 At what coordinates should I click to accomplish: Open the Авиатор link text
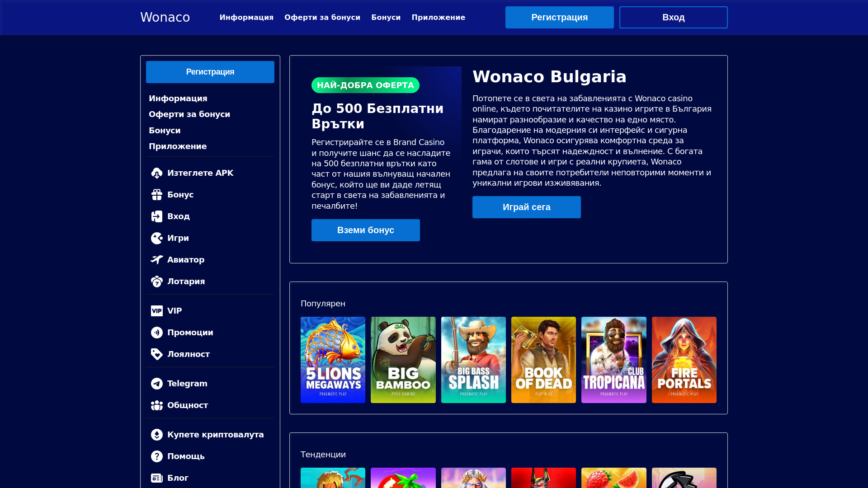click(186, 260)
